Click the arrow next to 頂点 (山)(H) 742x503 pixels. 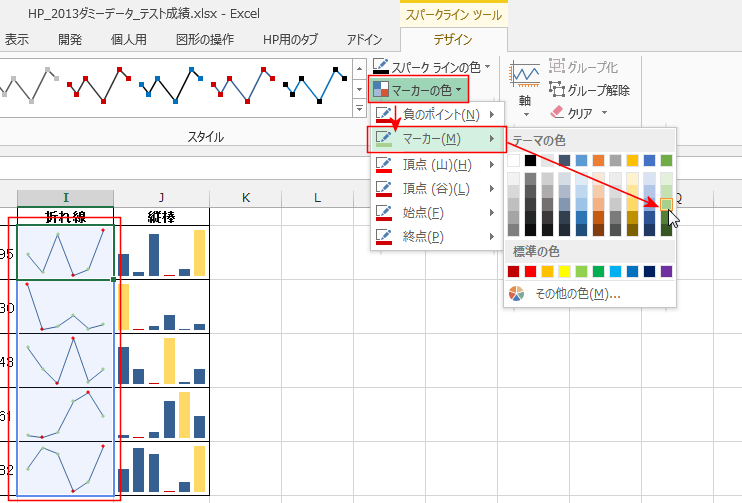pyautogui.click(x=492, y=165)
